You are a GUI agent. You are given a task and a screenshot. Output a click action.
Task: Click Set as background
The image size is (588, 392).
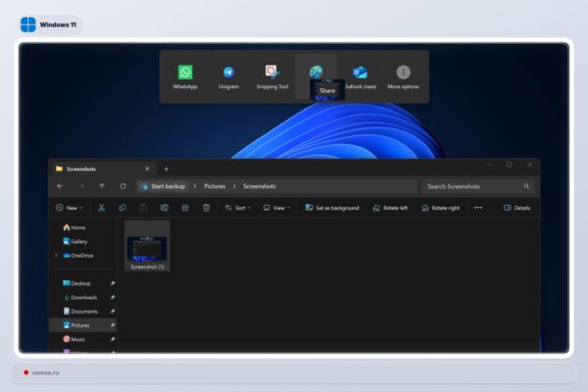pyautogui.click(x=332, y=208)
